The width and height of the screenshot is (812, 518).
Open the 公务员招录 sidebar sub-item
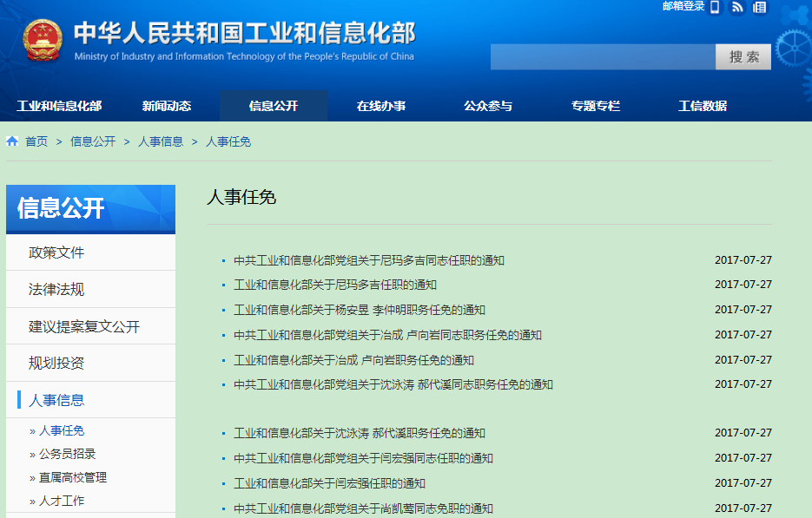[68, 454]
